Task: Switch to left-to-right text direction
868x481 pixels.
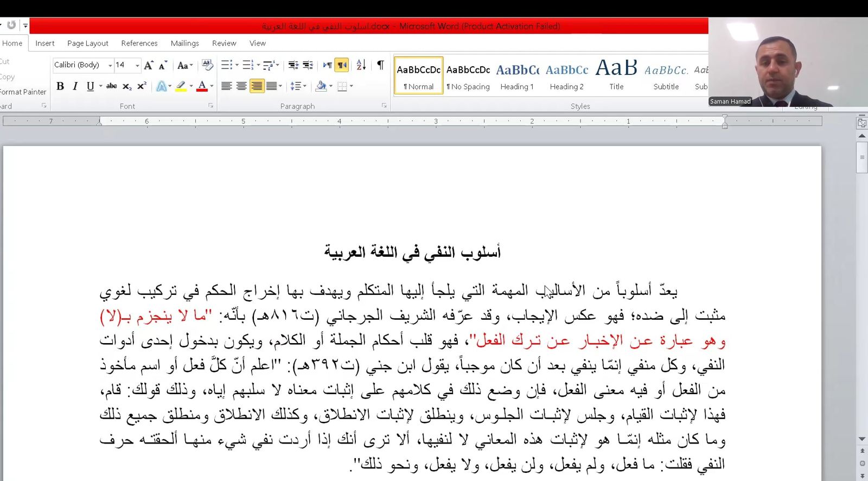Action: tap(327, 65)
